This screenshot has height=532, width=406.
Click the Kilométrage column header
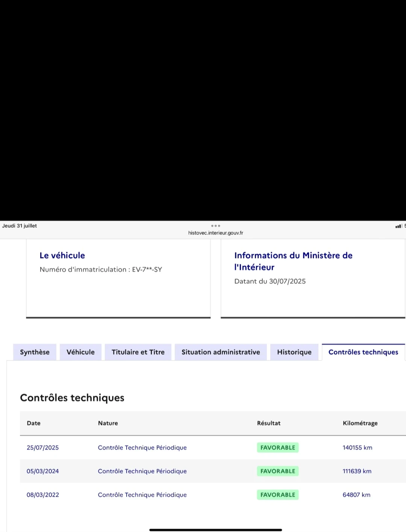[x=360, y=423]
